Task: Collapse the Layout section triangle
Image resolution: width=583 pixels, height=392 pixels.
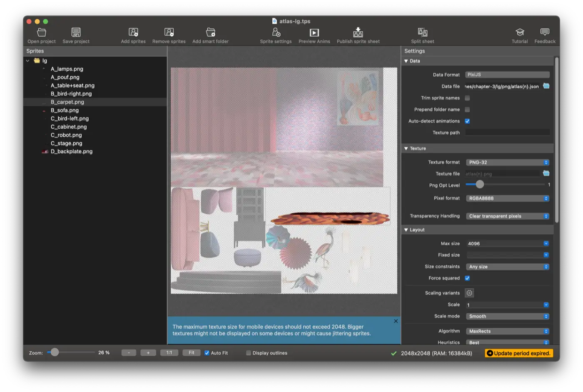Action: coord(406,230)
